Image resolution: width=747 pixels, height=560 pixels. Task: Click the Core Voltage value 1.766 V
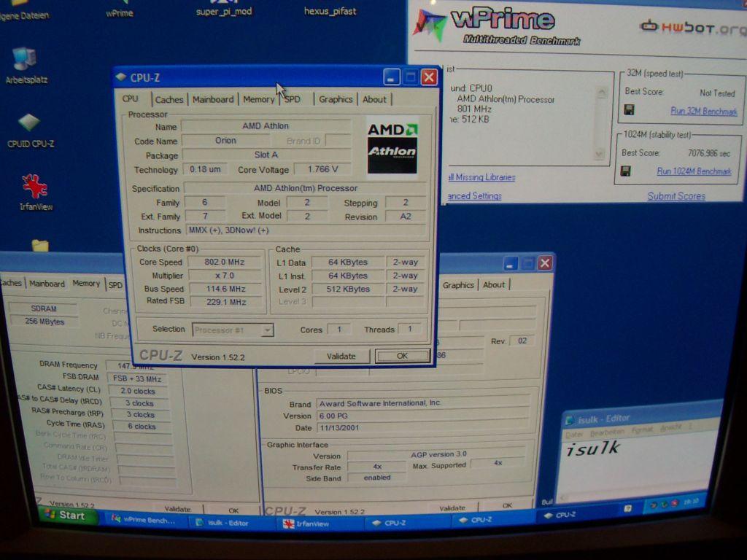click(x=322, y=169)
